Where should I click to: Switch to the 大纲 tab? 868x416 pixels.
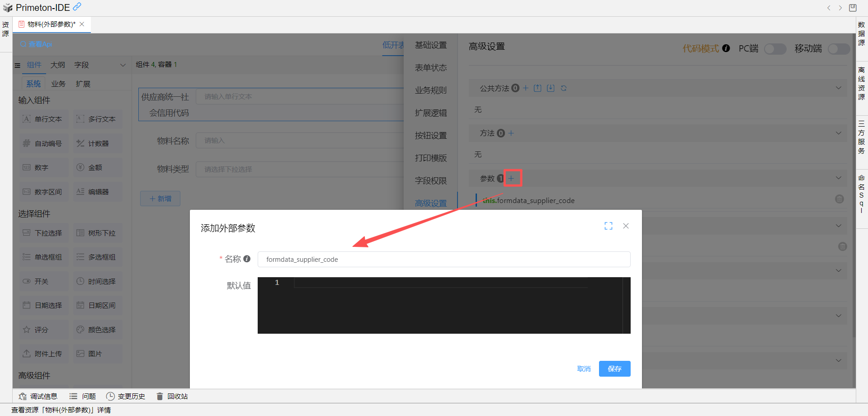coord(57,65)
